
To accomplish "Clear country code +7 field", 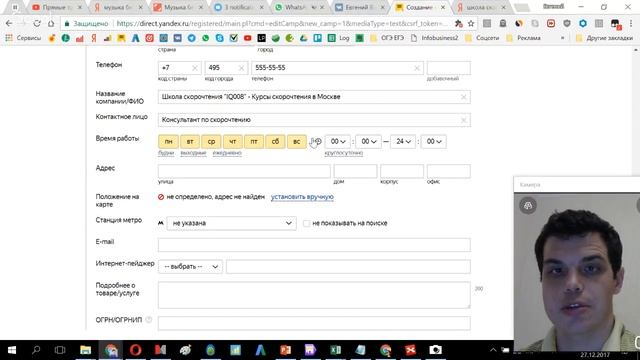I will pyautogui.click(x=195, y=68).
